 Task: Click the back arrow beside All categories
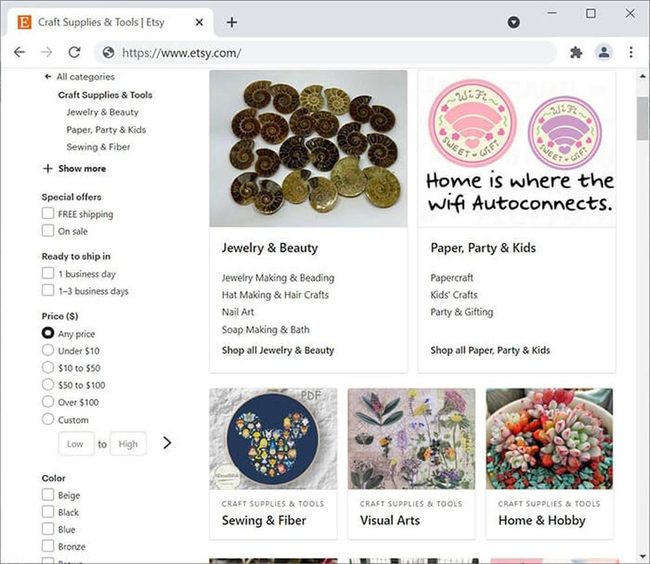(48, 77)
